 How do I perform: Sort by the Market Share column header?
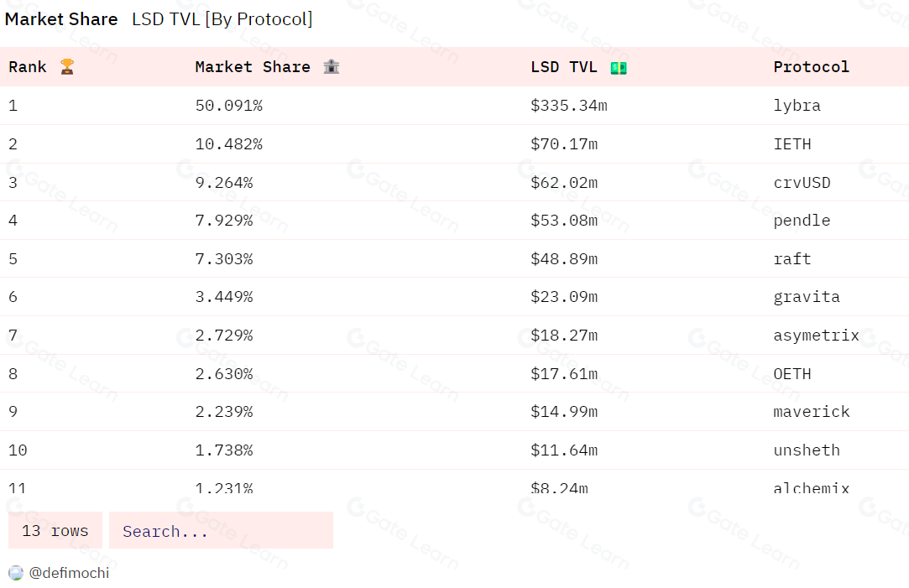[252, 67]
